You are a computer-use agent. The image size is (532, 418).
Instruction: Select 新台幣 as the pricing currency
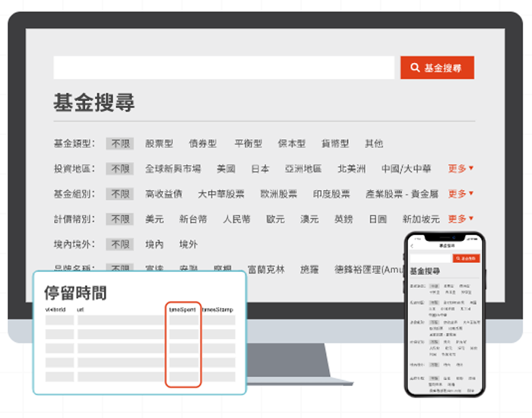click(x=193, y=219)
